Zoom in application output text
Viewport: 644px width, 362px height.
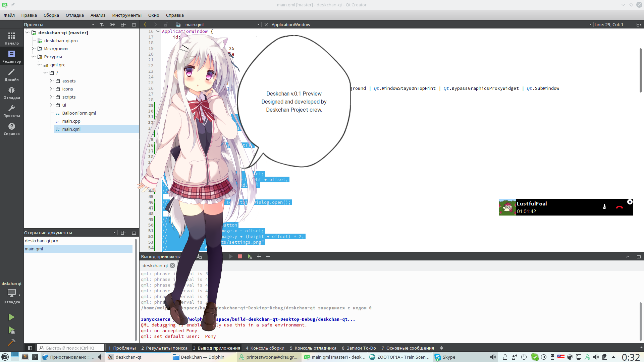pyautogui.click(x=259, y=256)
